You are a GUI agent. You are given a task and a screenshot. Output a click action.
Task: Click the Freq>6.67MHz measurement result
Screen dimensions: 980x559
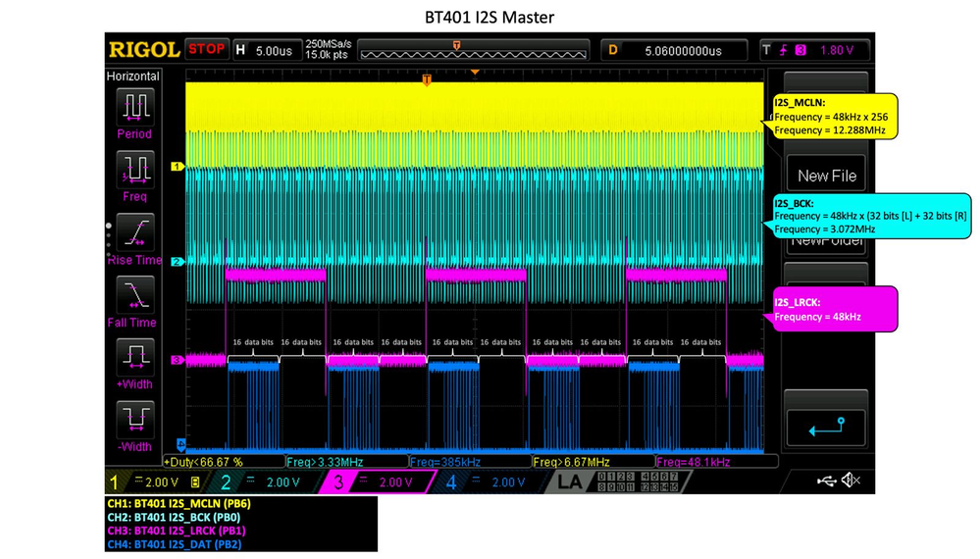point(593,462)
